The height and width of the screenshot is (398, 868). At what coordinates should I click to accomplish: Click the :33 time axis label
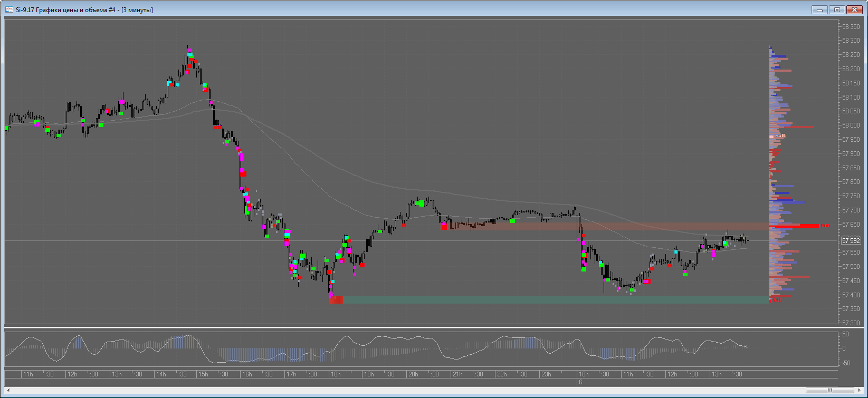coord(183,374)
